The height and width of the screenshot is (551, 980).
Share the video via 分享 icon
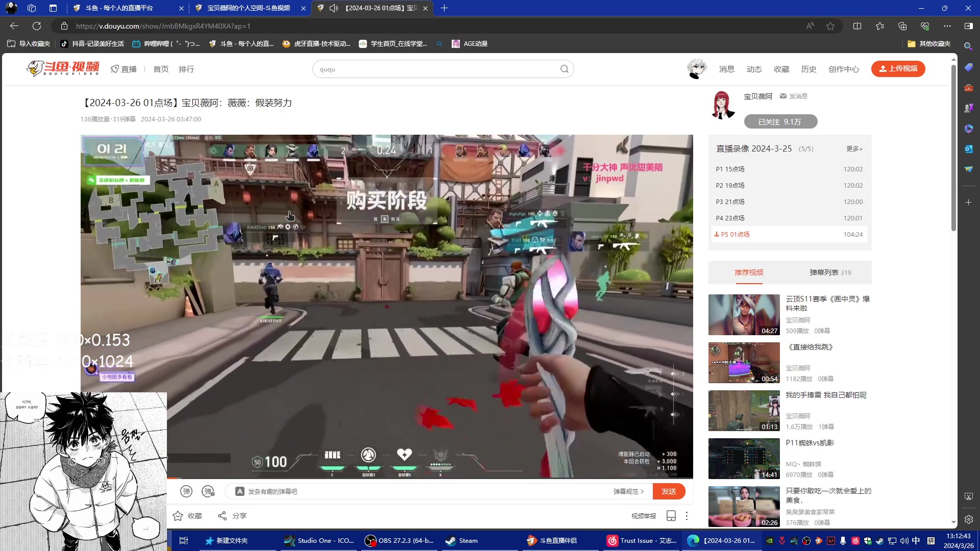tap(232, 516)
